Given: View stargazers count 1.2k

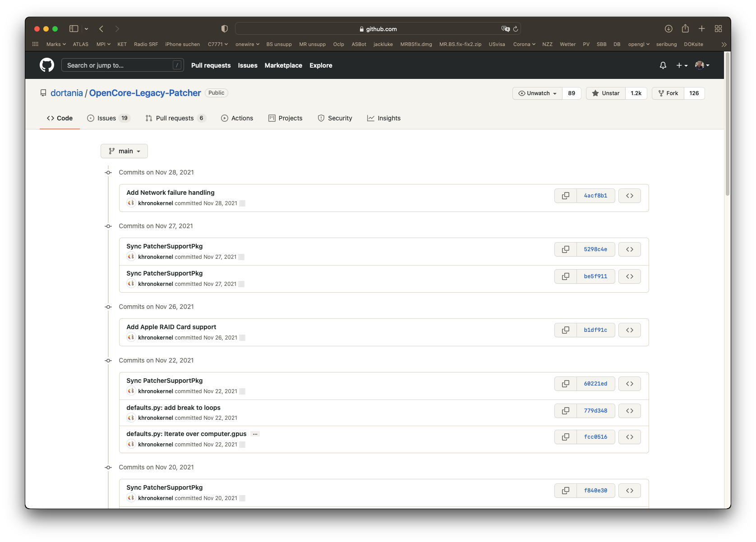Looking at the screenshot, I should pyautogui.click(x=636, y=93).
